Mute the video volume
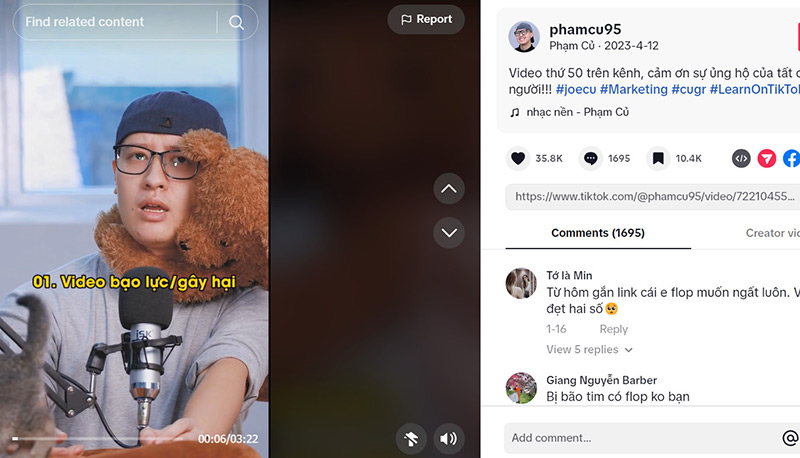 448,439
